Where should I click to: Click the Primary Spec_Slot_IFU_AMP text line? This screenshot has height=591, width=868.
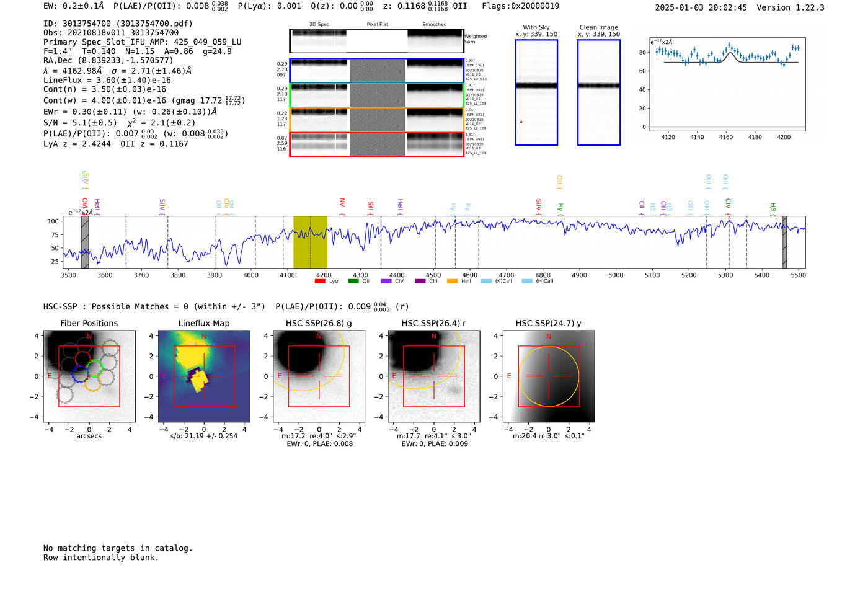point(142,42)
